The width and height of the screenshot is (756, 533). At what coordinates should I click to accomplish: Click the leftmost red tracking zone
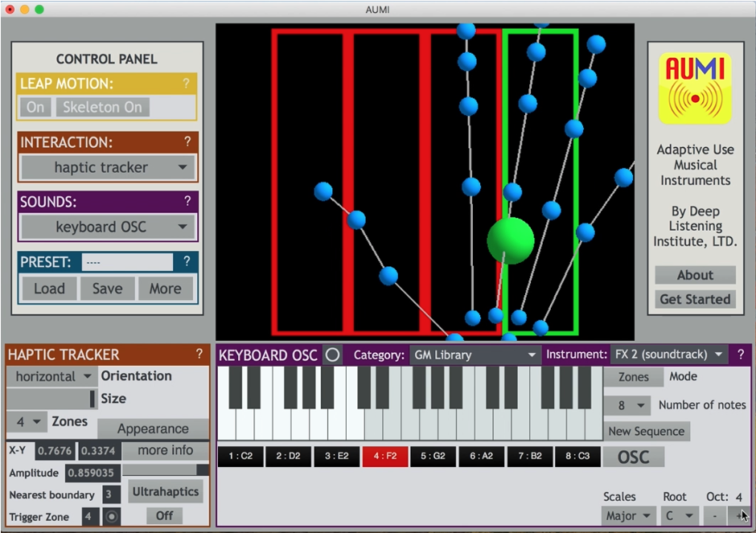click(x=309, y=182)
